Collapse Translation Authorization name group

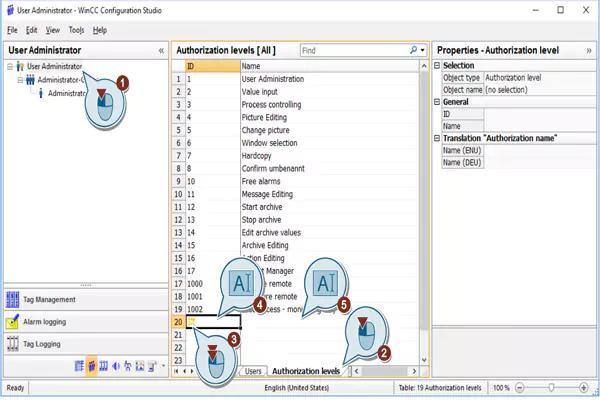coord(437,138)
